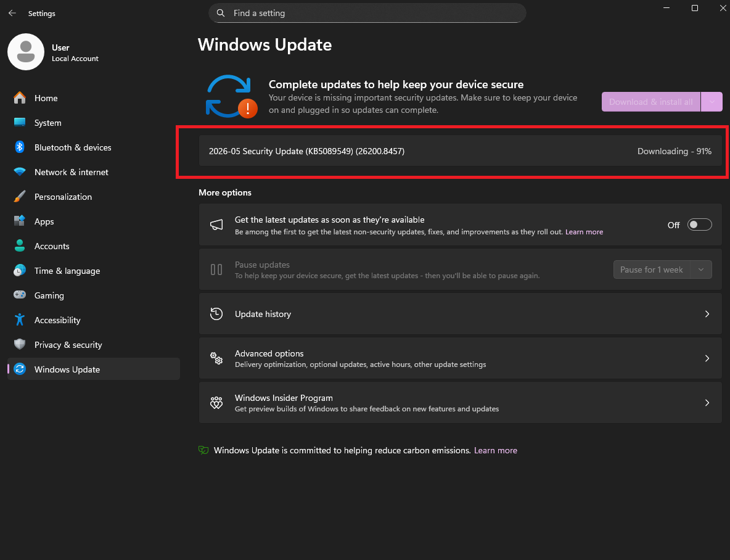Open Gaming settings label
The image size is (730, 560).
(49, 295)
